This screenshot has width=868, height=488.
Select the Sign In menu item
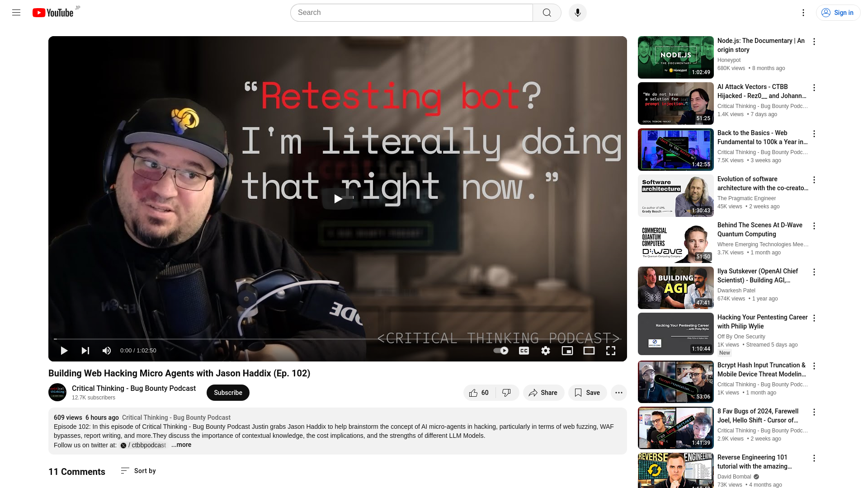tap(838, 13)
